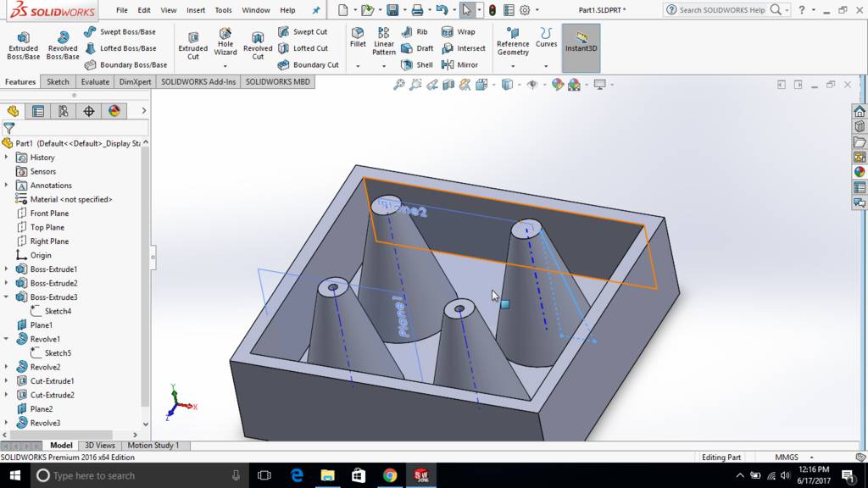868x488 pixels.
Task: Select Plane2 in the feature tree
Action: click(x=41, y=409)
